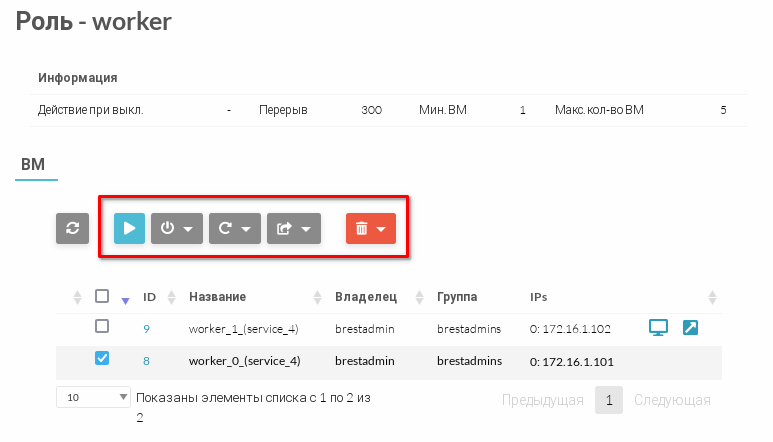Open VNC monitor for worker_1 VM

pyautogui.click(x=658, y=328)
